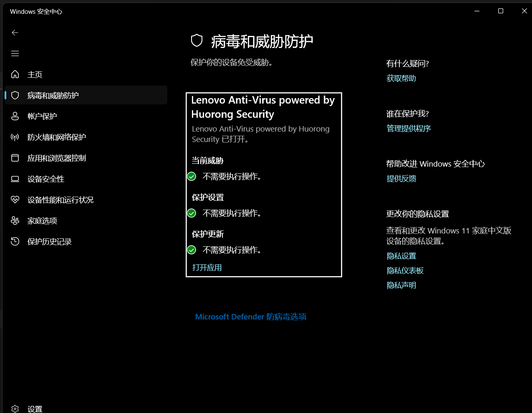Open 设备性能和运行状况 section
The image size is (532, 413).
pyautogui.click(x=61, y=200)
